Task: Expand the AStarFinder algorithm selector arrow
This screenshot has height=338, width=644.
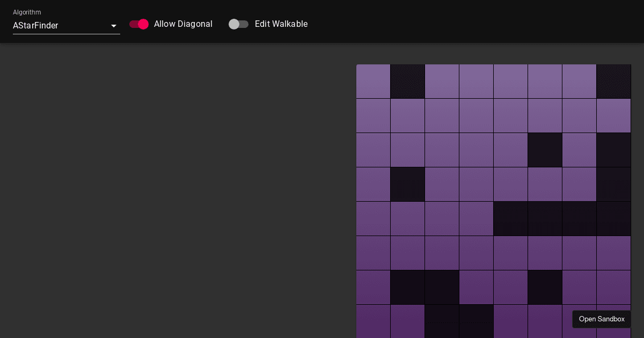Action: pos(114,26)
